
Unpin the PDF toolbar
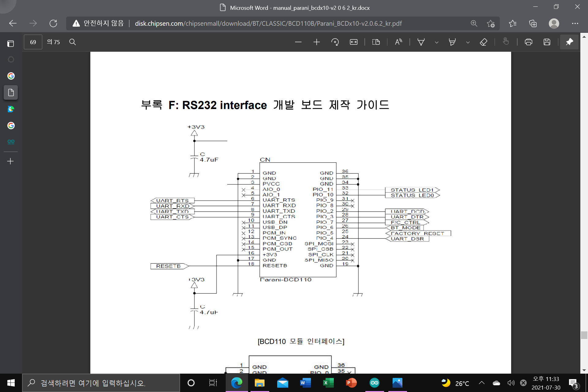tap(569, 42)
